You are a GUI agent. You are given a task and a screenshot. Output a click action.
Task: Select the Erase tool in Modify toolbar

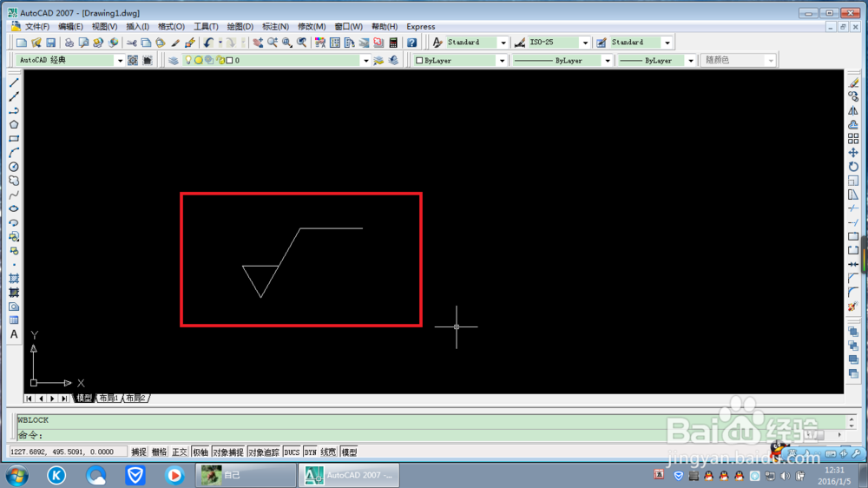point(853,82)
